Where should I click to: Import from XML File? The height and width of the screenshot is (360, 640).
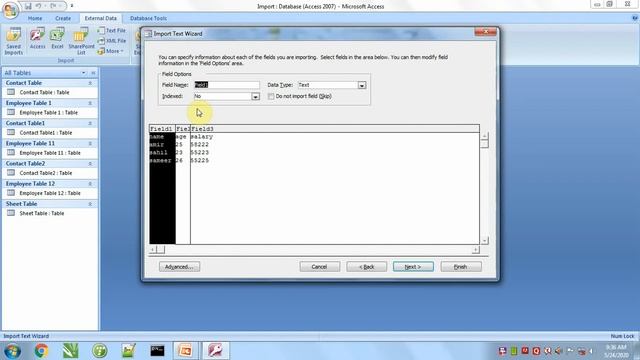point(111,41)
